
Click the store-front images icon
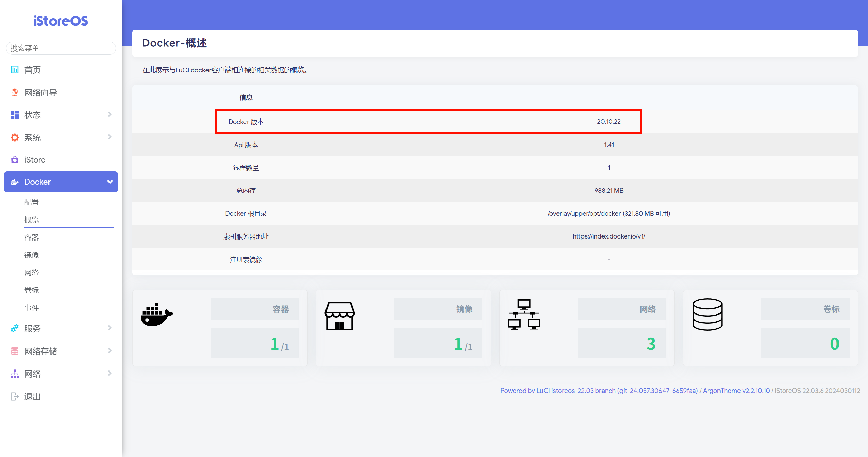pos(340,316)
